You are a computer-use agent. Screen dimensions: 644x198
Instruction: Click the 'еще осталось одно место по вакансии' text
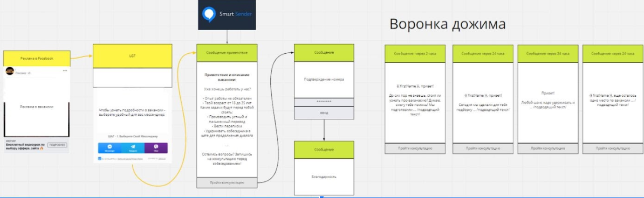pos(613,100)
